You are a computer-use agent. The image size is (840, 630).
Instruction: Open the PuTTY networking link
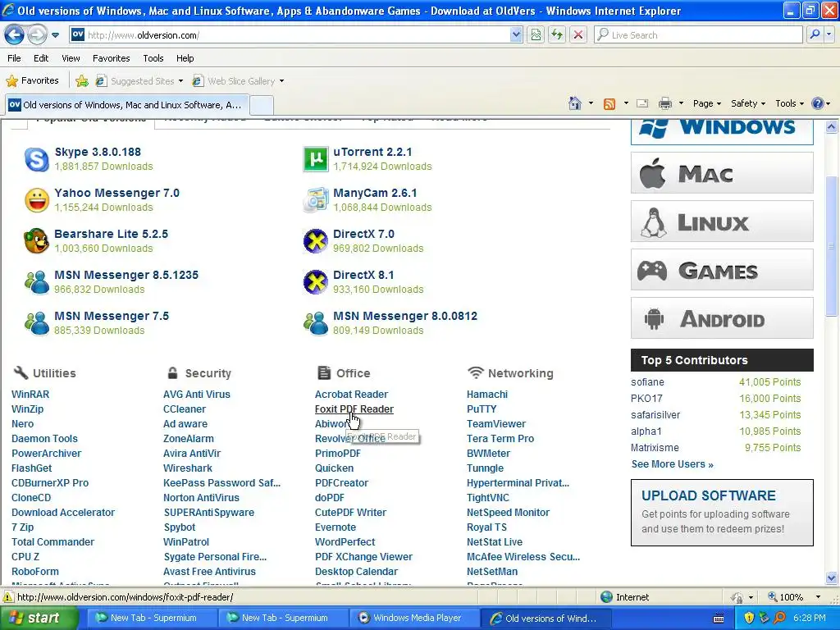[x=482, y=409]
